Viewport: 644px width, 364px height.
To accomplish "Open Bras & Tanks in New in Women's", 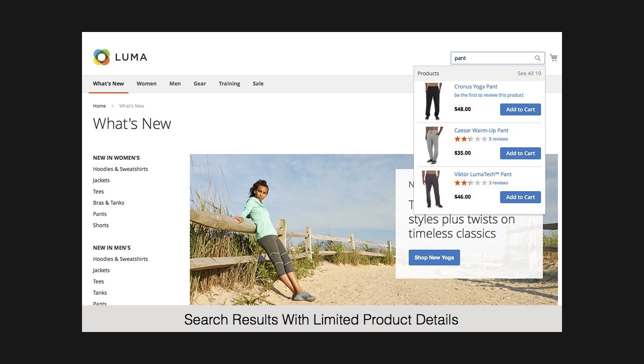I will coord(108,202).
